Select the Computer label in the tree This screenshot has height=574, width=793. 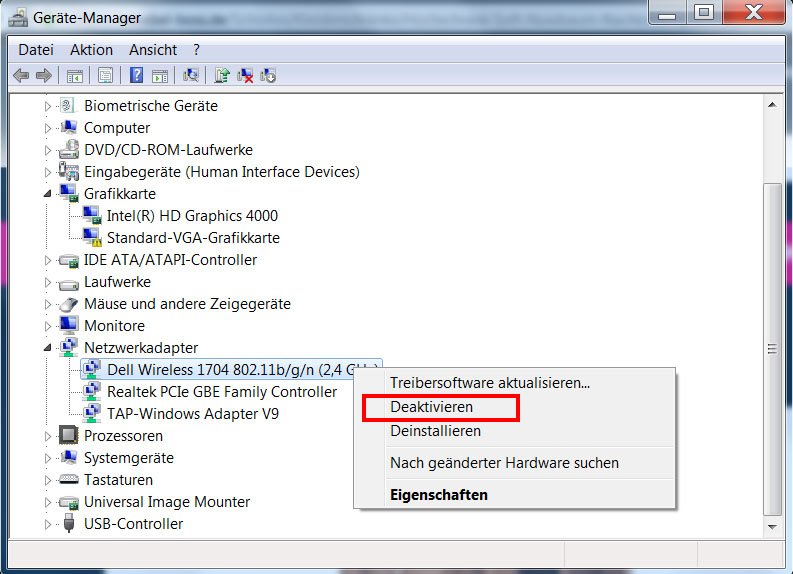117,128
